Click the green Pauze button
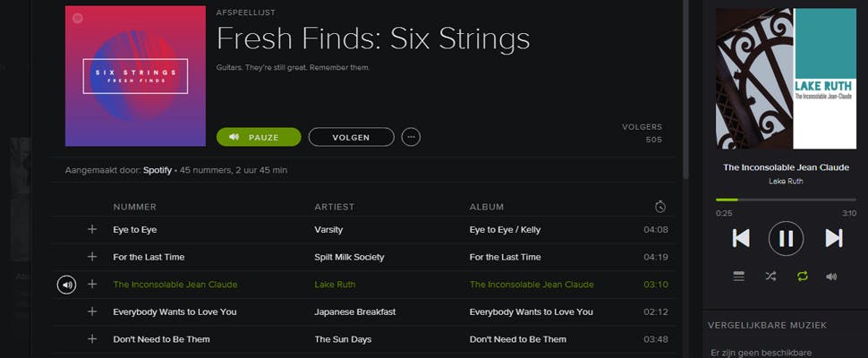Screen dimensions: 868x358 click(x=259, y=137)
